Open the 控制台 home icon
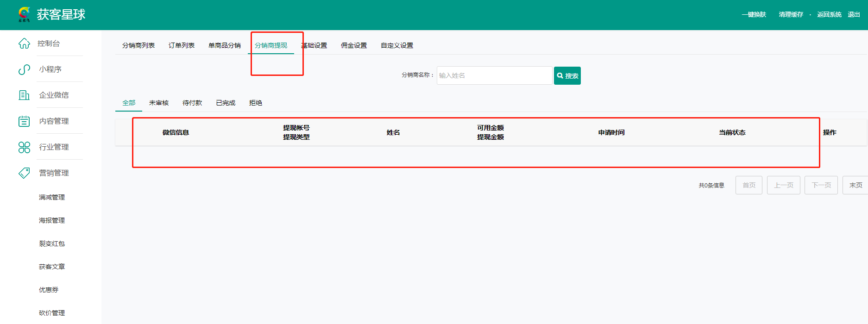 coord(24,44)
